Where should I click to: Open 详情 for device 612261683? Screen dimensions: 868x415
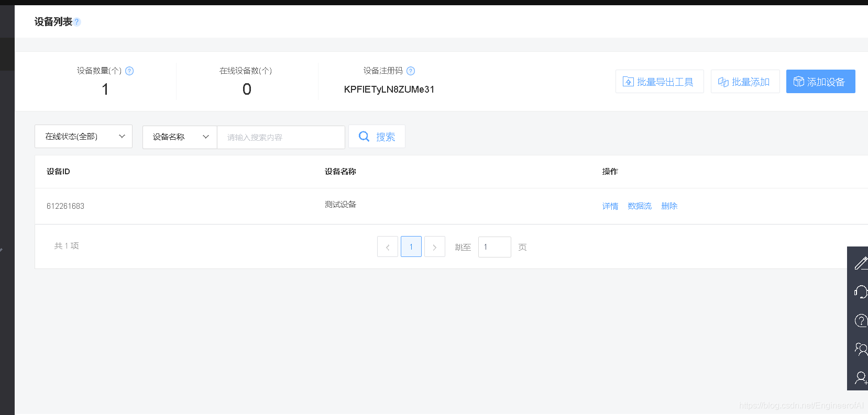pos(610,206)
